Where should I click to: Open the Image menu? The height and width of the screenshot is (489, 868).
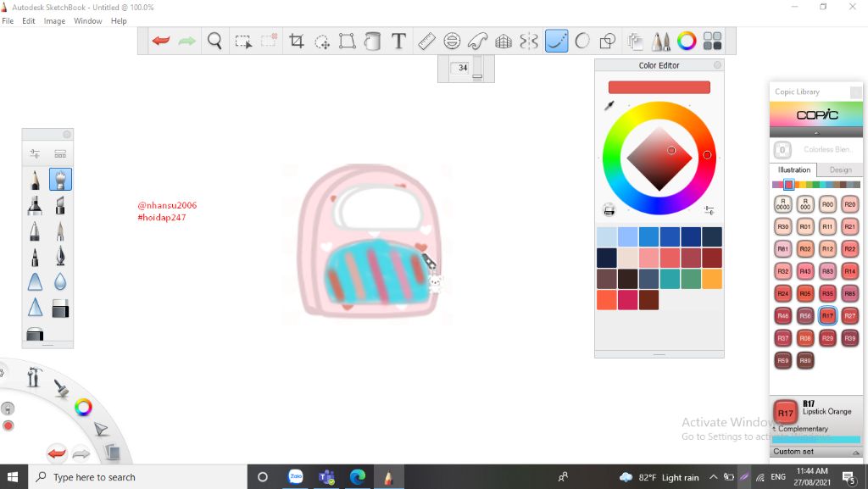(x=54, y=21)
